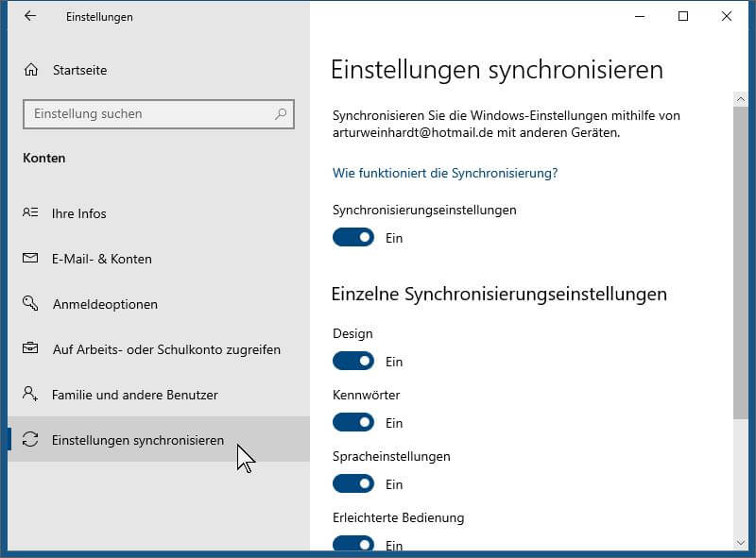
Task: Click the briefcase icon for Arbeitskonto
Action: [x=30, y=347]
